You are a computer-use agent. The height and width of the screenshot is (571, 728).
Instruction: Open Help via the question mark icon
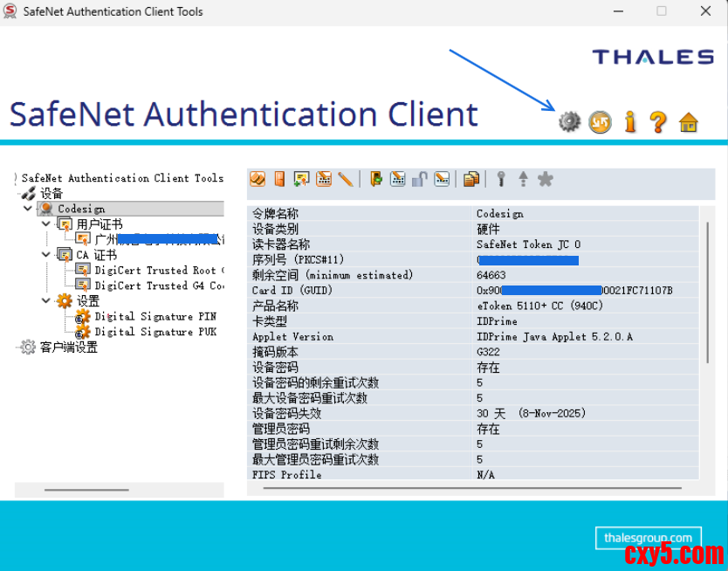tap(658, 122)
